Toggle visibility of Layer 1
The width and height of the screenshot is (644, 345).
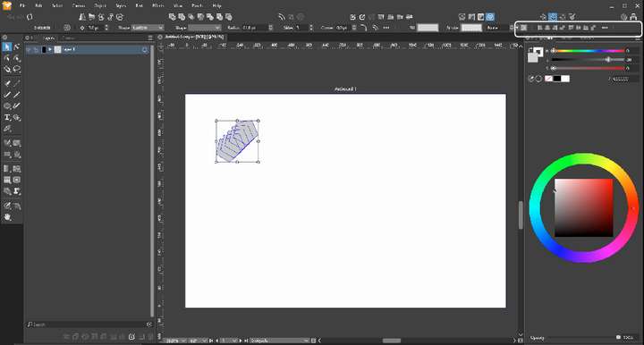[x=29, y=50]
